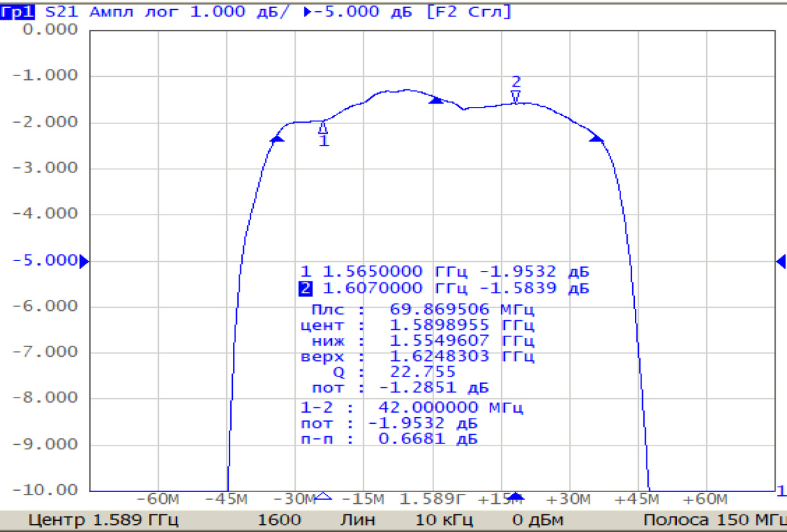This screenshot has width=787, height=532.
Task: Click active marker 2 readout 1.6070000 ГГц
Action: tap(445, 289)
